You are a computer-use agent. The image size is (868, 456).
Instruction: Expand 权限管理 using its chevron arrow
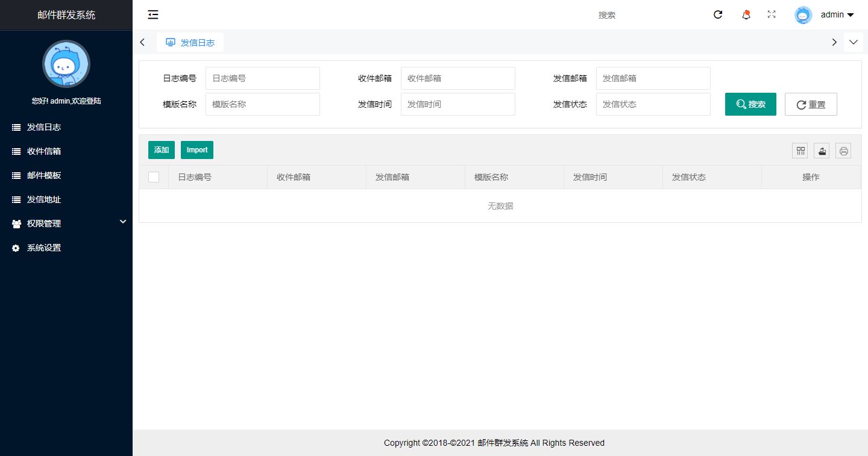123,222
